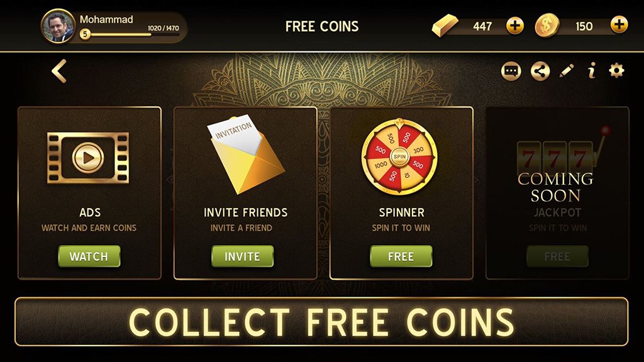
Task: Click FREE button under Spinner
Action: coord(401,256)
